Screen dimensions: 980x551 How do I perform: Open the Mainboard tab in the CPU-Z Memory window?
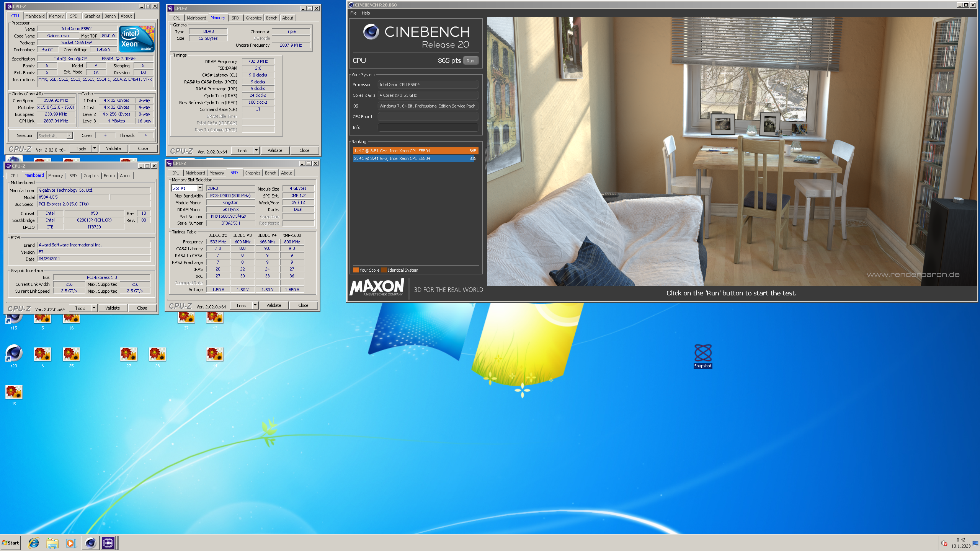tap(196, 18)
